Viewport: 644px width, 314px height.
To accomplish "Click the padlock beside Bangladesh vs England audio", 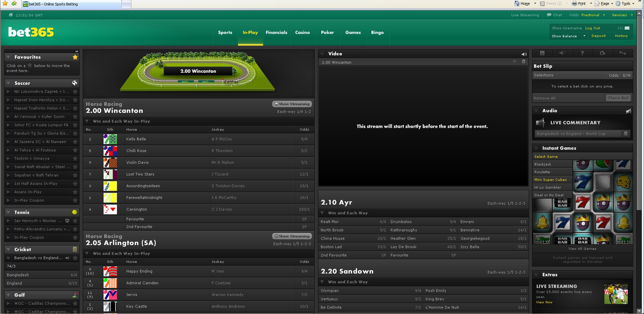I will 626,134.
